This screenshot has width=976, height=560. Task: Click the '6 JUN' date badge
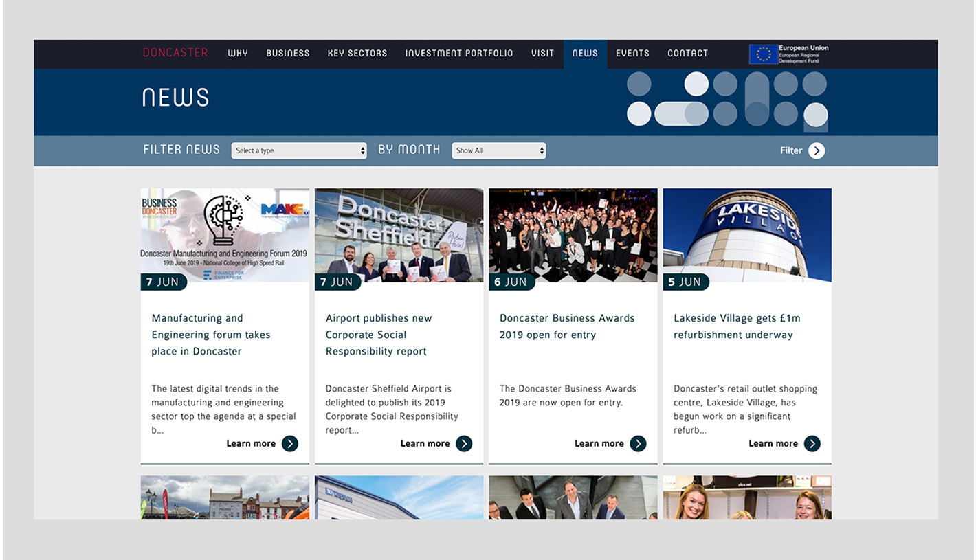pos(512,282)
